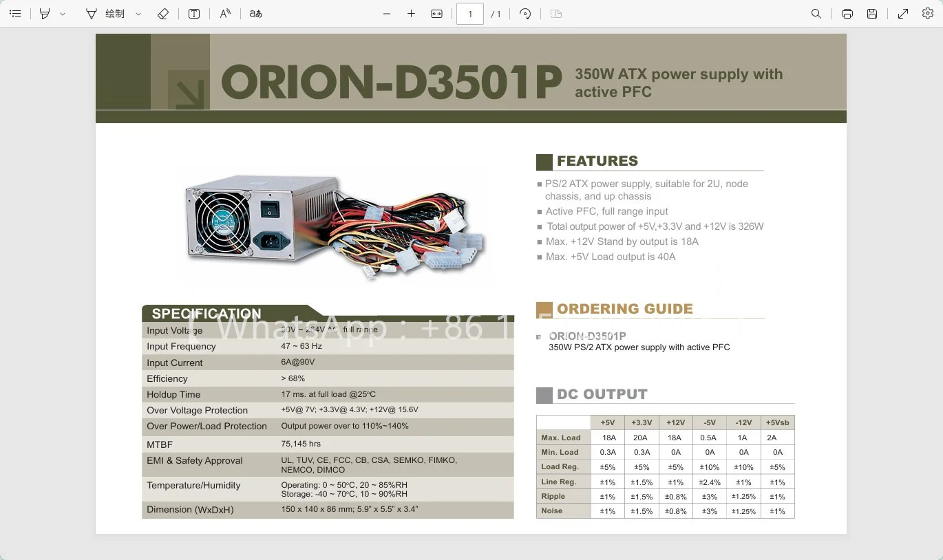Select the eraser tool
Image resolution: width=943 pixels, height=560 pixels.
(163, 14)
